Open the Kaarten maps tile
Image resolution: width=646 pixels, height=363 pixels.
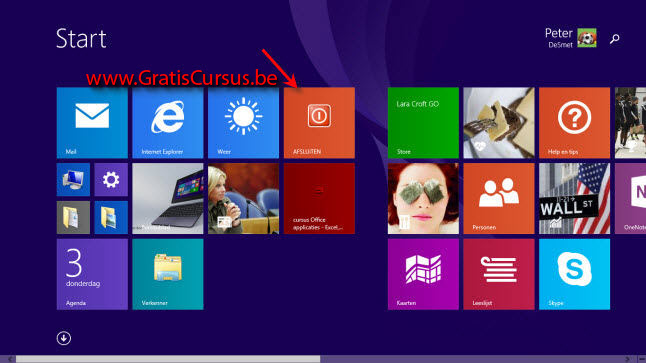pyautogui.click(x=423, y=274)
